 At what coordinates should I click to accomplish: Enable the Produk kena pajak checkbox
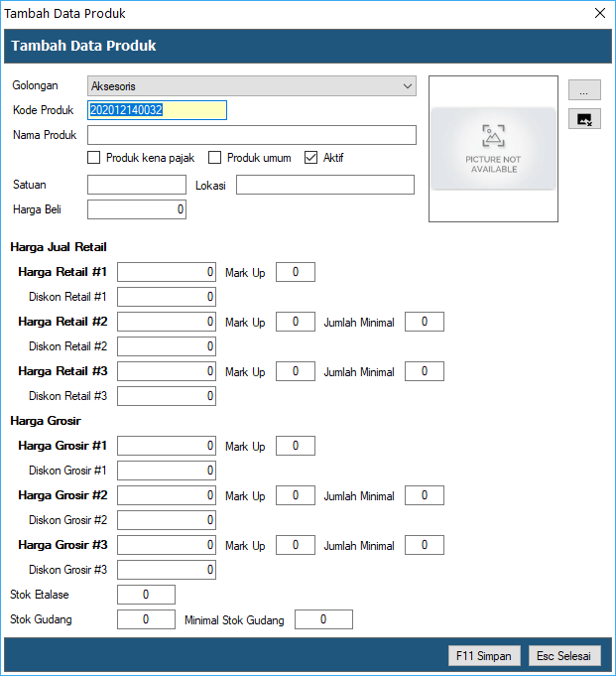[94, 158]
